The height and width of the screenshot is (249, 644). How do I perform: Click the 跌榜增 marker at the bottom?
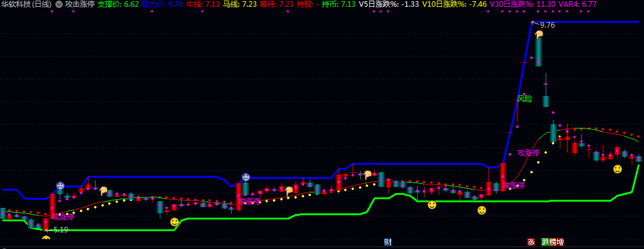(x=552, y=242)
